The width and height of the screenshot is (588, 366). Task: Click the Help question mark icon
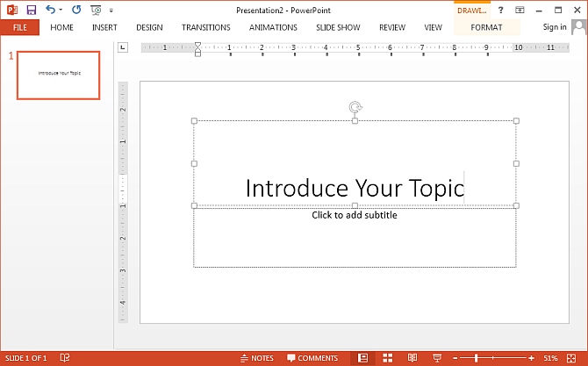point(500,11)
